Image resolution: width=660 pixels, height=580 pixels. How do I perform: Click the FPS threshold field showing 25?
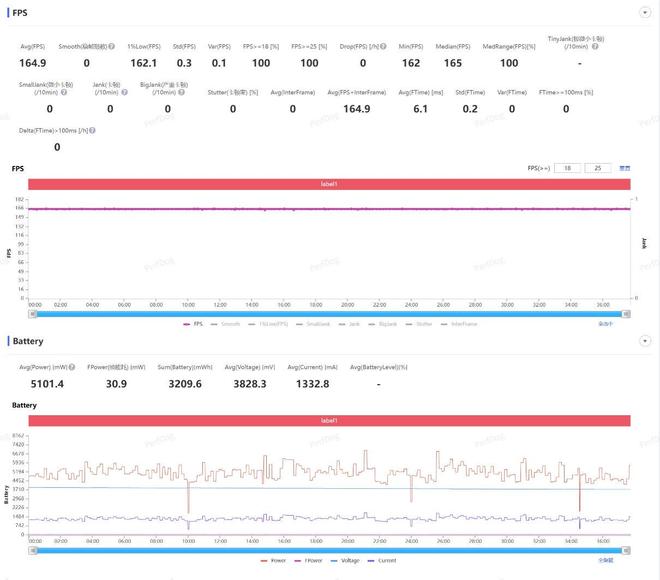click(x=598, y=168)
